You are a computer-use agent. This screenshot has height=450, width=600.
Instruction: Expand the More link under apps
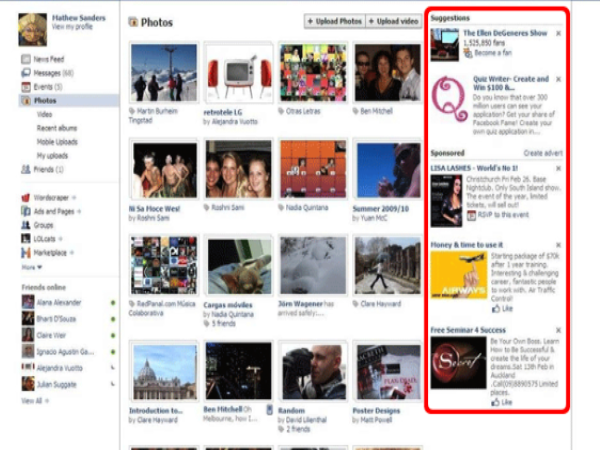[x=30, y=267]
